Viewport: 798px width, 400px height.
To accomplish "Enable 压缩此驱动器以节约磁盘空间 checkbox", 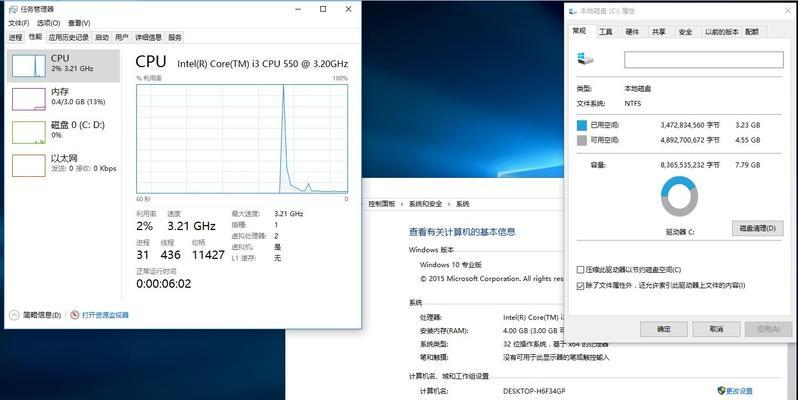I will pos(580,270).
